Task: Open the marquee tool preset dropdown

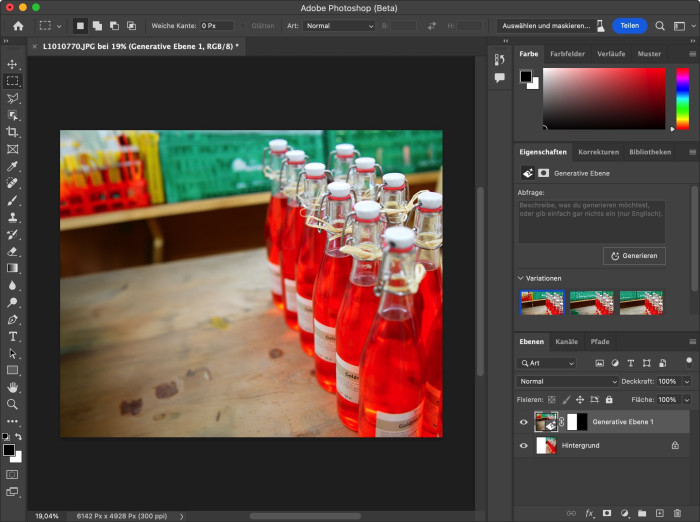Action: click(x=59, y=26)
